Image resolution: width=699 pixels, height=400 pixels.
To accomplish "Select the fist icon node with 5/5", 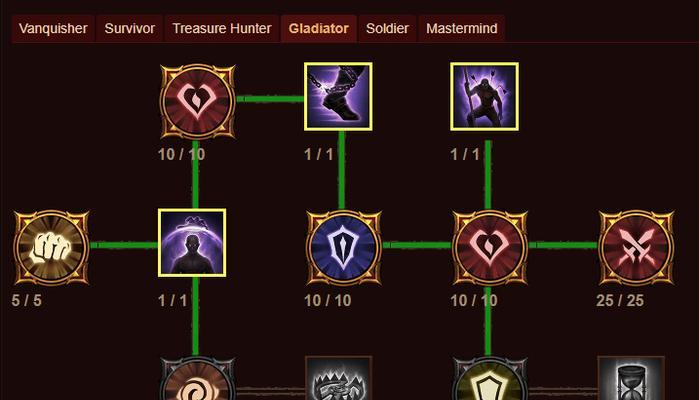I will tap(52, 247).
